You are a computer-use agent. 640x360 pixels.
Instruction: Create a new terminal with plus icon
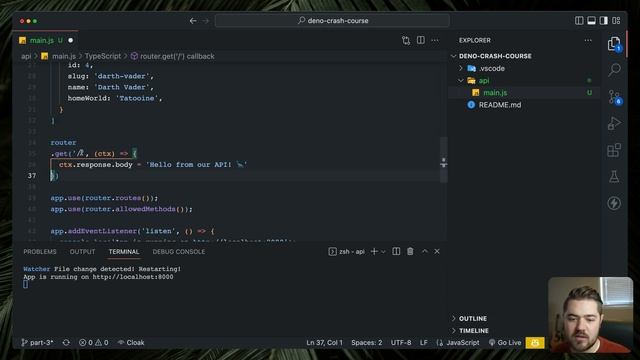(374, 251)
